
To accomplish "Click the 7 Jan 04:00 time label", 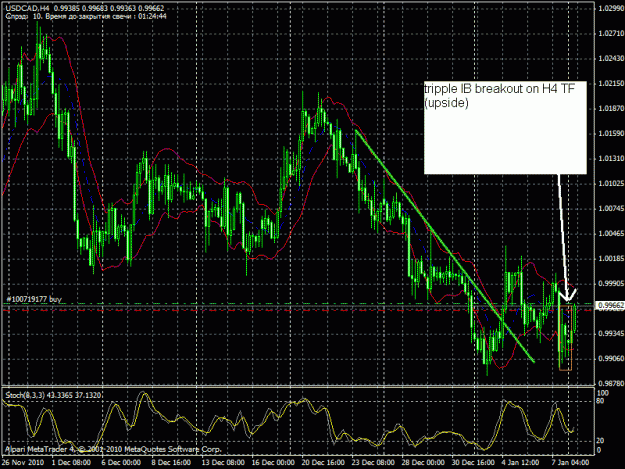I will [570, 463].
